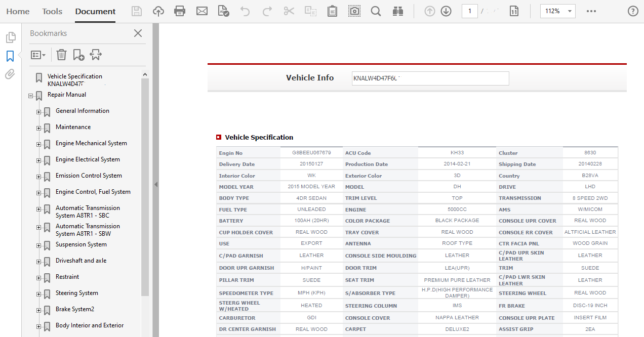Image resolution: width=644 pixels, height=337 pixels.
Task: Show Page Thumbnails panel
Action: [10, 37]
